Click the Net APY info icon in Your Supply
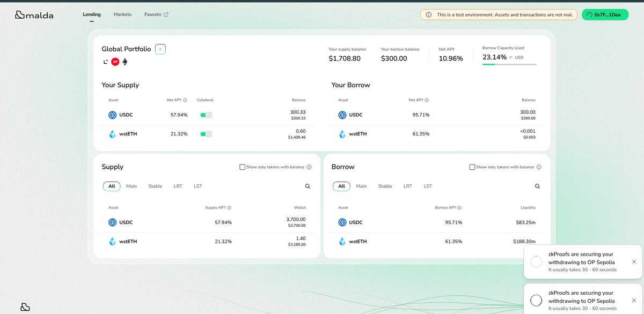Viewport: 644px width, 314px height. (185, 100)
